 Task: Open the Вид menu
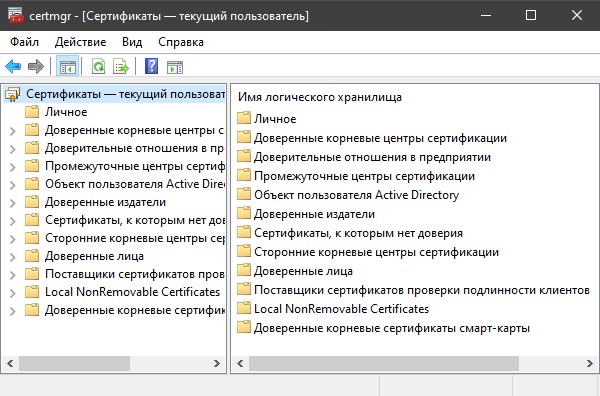pyautogui.click(x=132, y=42)
